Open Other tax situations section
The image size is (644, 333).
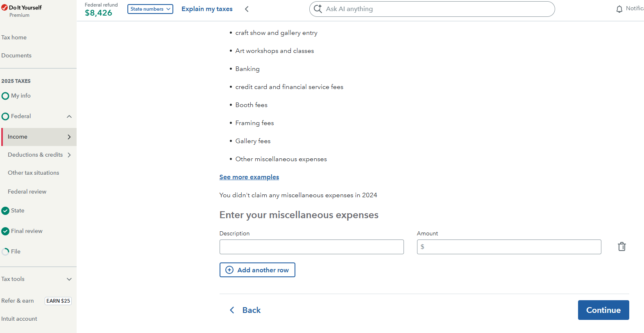(x=34, y=173)
